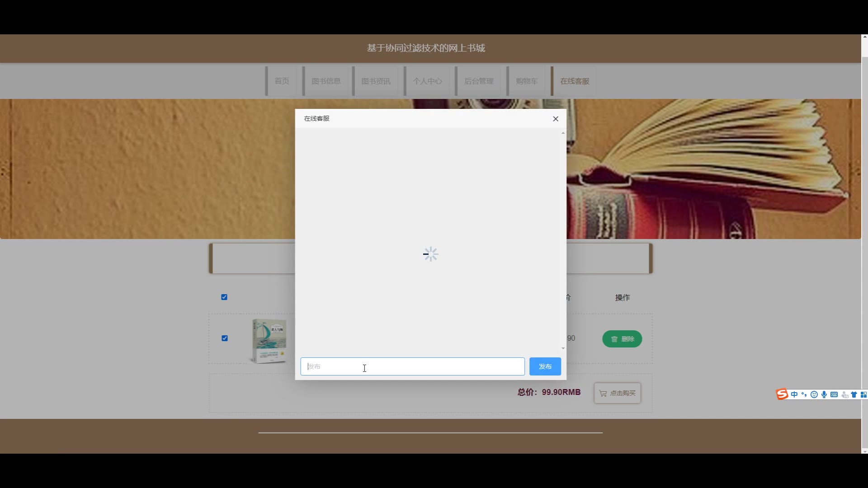Switch punctuation mode on Sogou IME bar
Viewport: 868px width, 488px height.
[x=804, y=394]
